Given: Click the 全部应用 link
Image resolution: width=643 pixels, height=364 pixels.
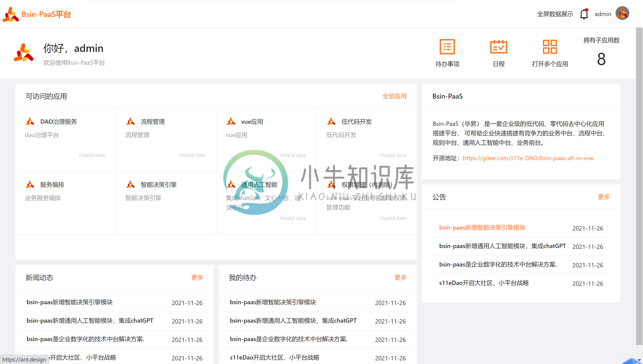Looking at the screenshot, I should click(x=394, y=96).
